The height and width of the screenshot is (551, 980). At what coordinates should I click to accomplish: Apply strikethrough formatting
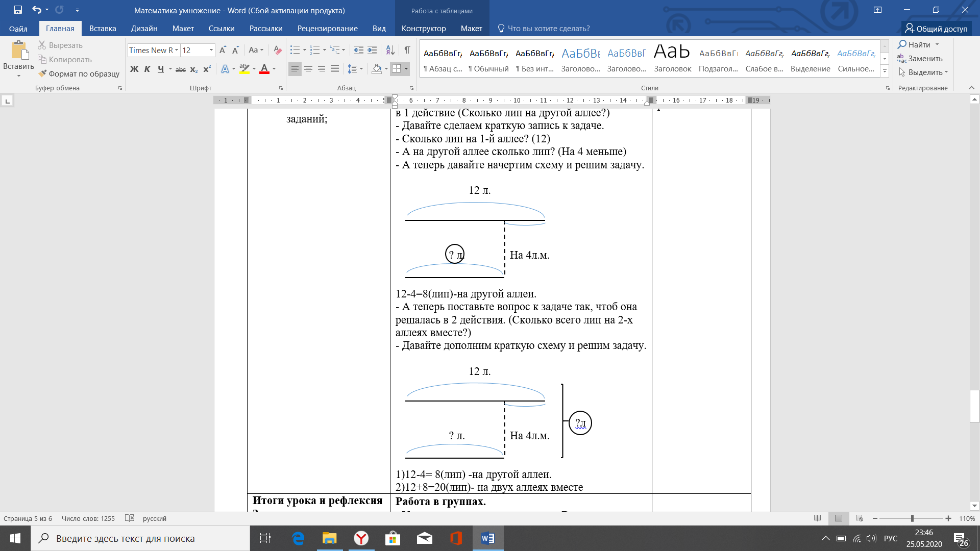tap(181, 69)
